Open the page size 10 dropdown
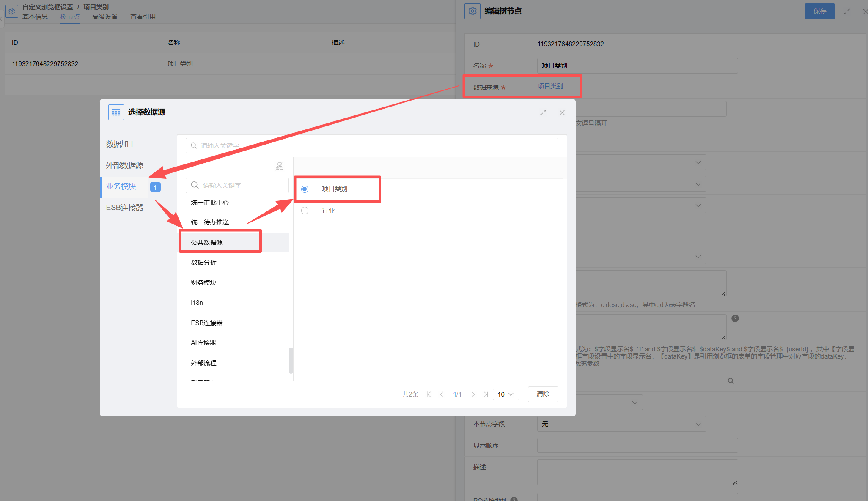Viewport: 868px width, 501px height. 505,394
